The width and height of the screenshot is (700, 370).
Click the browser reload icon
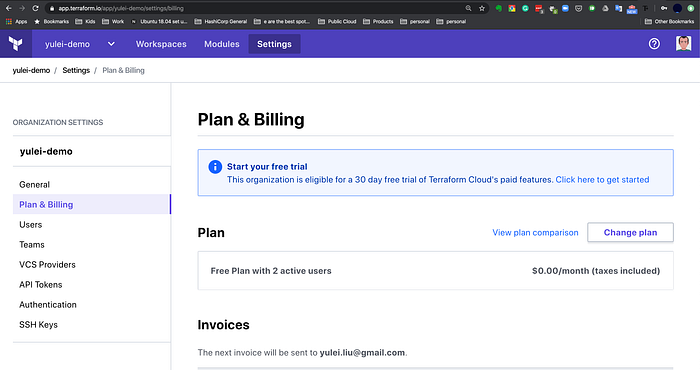[x=35, y=8]
